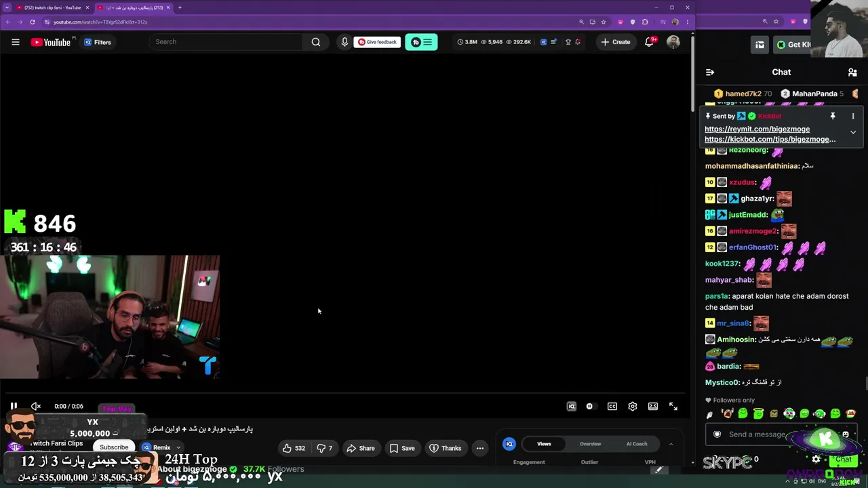The image size is (868, 488).
Task: Open the Give feedback button
Action: 377,42
